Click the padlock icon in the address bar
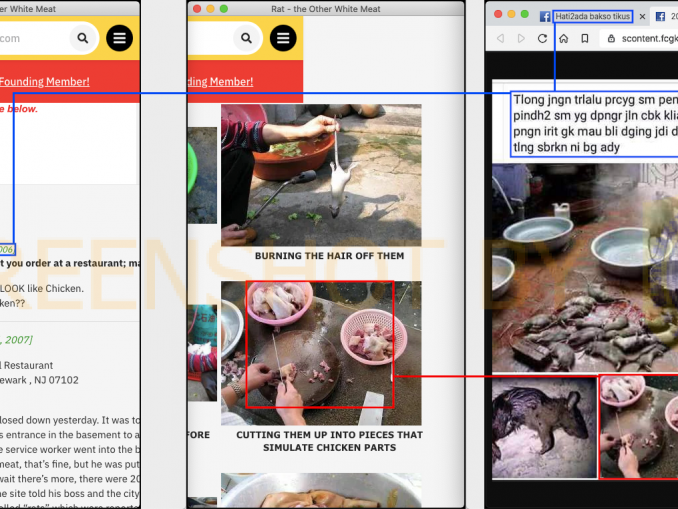 pyautogui.click(x=611, y=38)
